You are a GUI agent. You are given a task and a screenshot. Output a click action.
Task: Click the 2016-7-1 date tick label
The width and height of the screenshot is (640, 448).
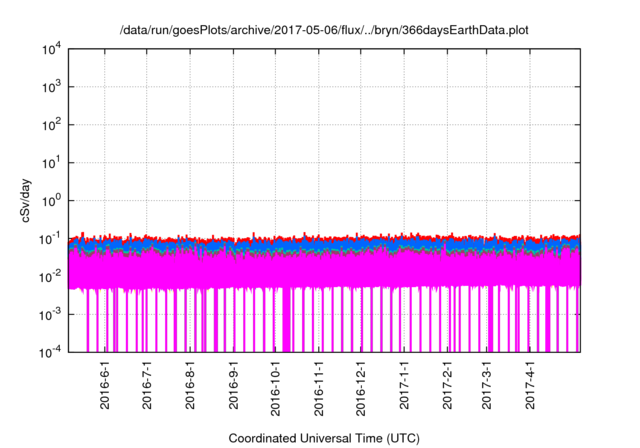point(147,385)
